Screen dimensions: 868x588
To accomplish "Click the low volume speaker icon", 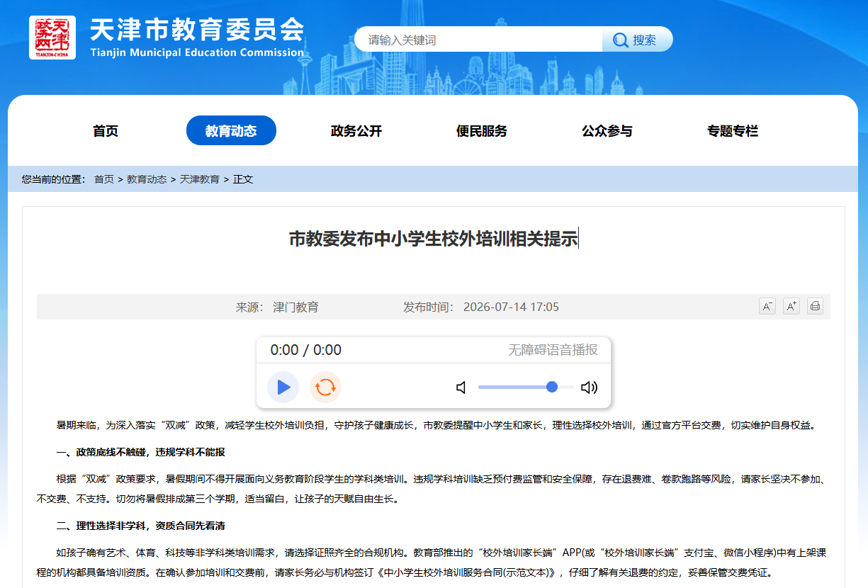I will (x=461, y=388).
